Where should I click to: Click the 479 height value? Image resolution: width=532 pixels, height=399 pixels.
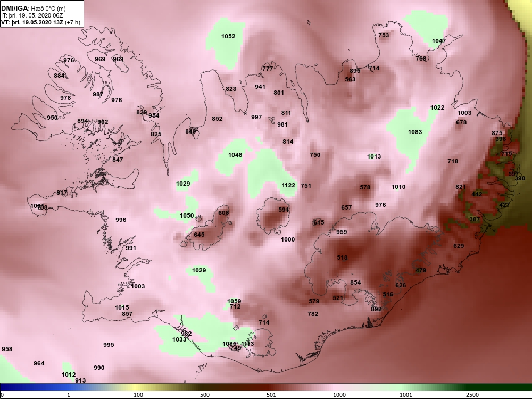[421, 270]
